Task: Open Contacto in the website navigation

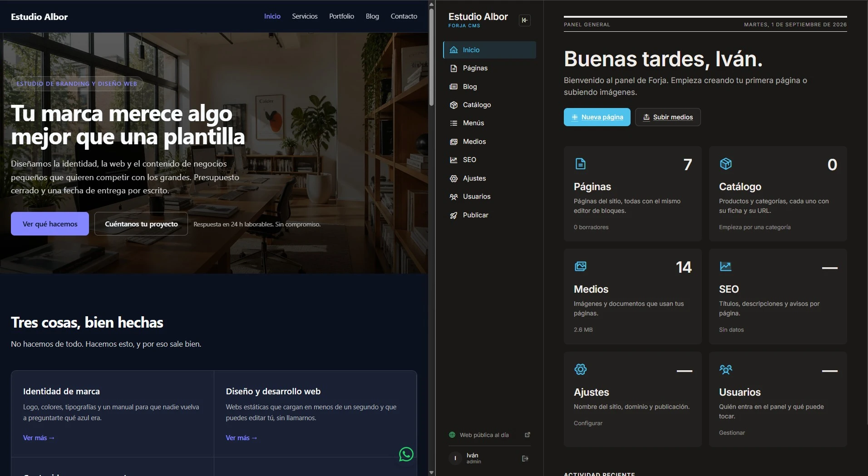Action: click(x=404, y=16)
